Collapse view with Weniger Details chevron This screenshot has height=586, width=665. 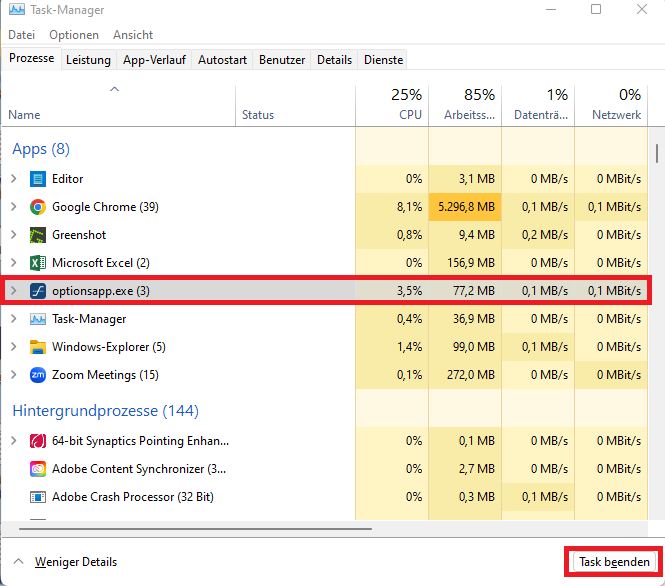[18, 561]
